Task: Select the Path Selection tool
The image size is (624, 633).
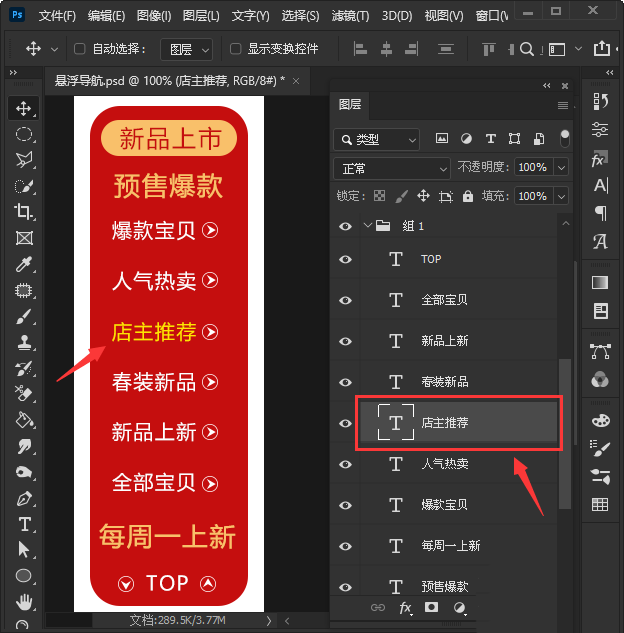Action: point(23,550)
